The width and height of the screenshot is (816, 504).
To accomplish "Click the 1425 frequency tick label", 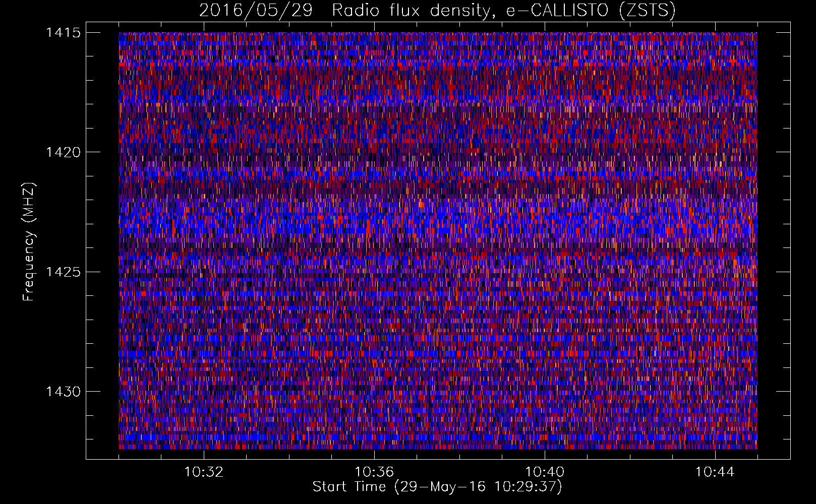I will 64,272.
